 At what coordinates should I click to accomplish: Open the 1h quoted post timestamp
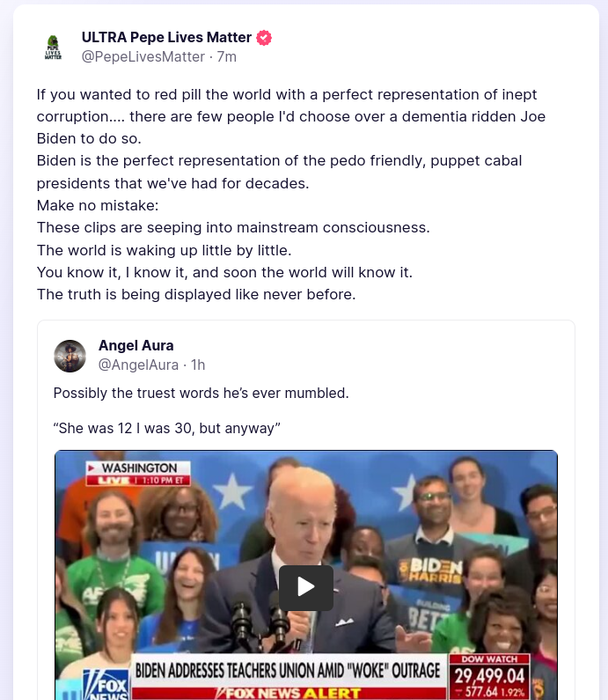pyautogui.click(x=198, y=365)
